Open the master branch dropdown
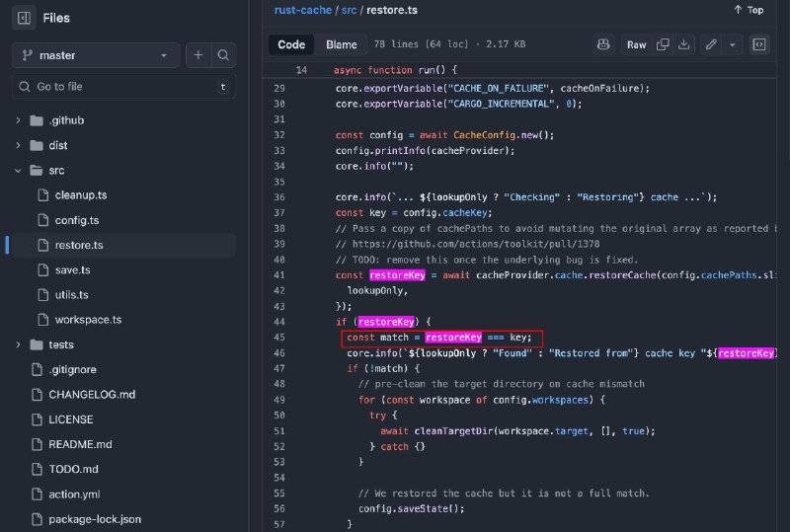Viewport: 790px width, 532px height. (x=96, y=55)
